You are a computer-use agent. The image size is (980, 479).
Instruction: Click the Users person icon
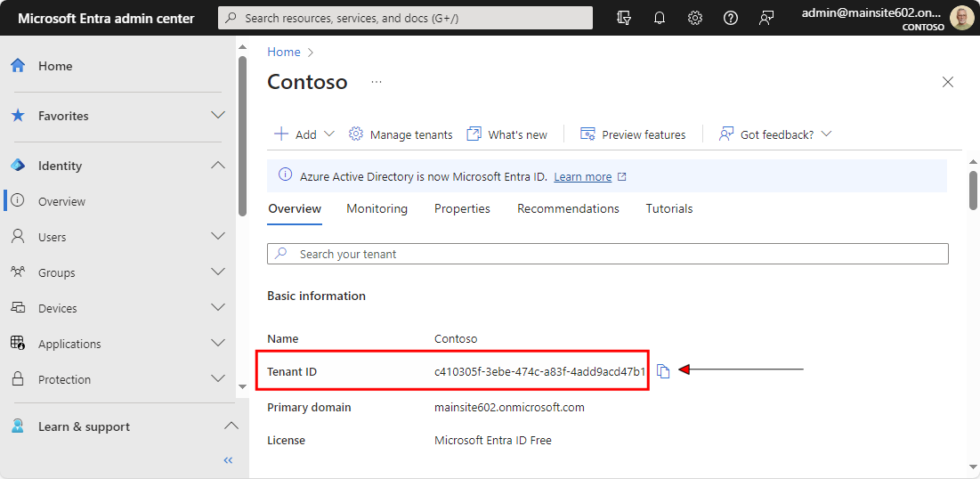(18, 236)
